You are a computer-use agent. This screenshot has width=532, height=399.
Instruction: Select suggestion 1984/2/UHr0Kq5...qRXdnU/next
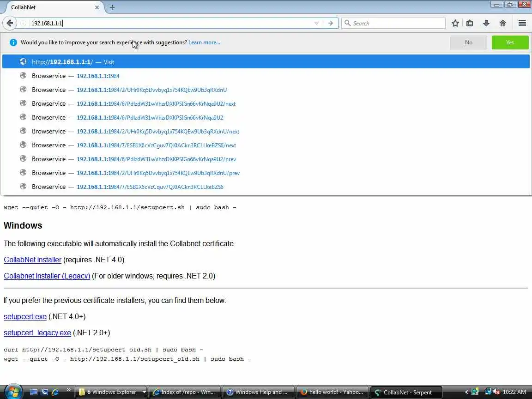[266, 131]
